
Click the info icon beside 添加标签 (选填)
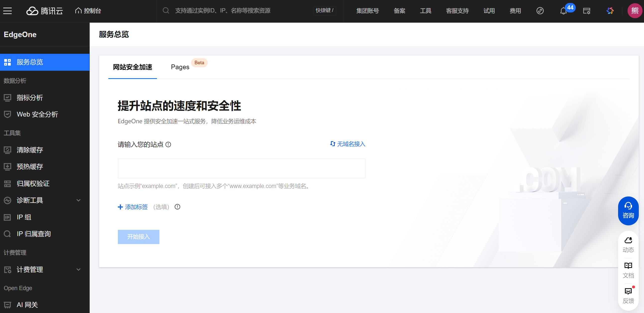177,207
